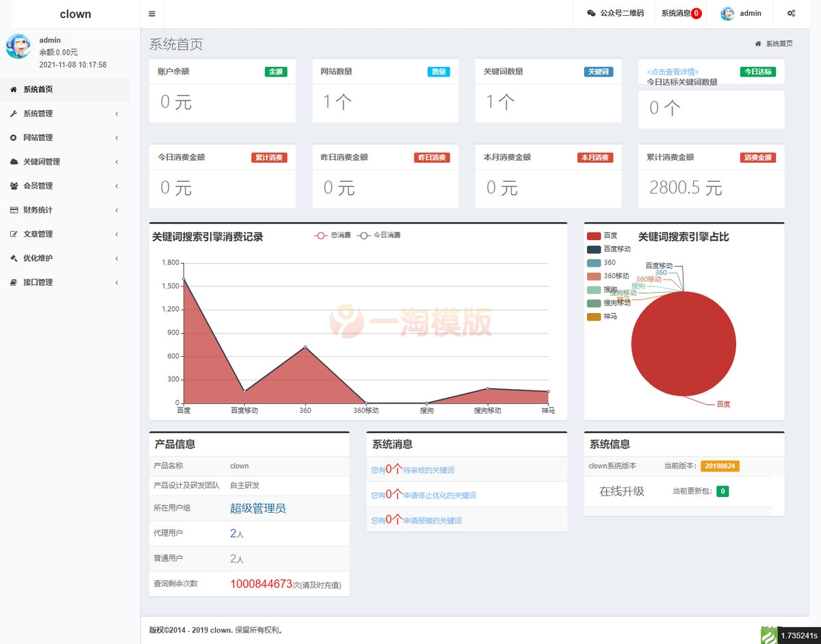
Task: Click the hamburger sidebar collapse icon
Action: [152, 14]
